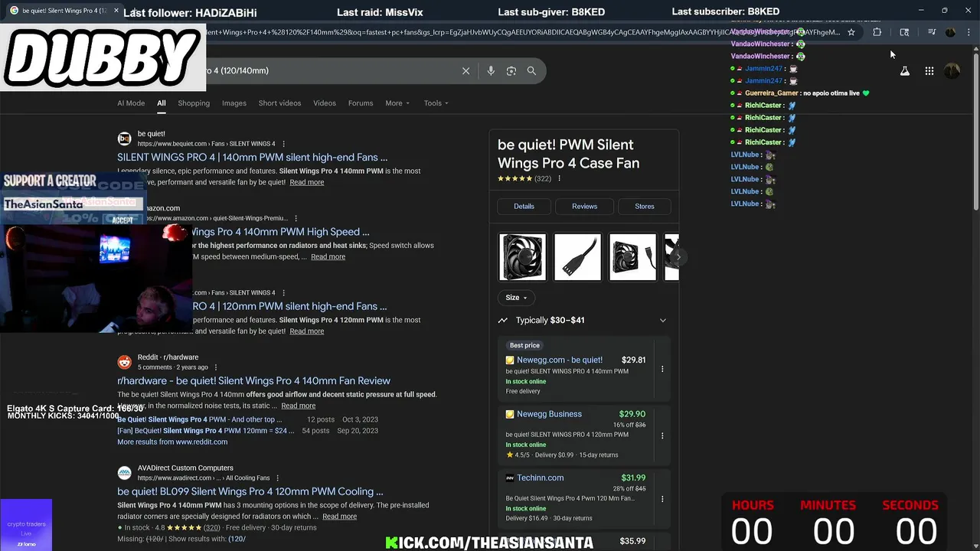Open the first fan product thumbnail
This screenshot has width=980, height=551.
(x=522, y=257)
